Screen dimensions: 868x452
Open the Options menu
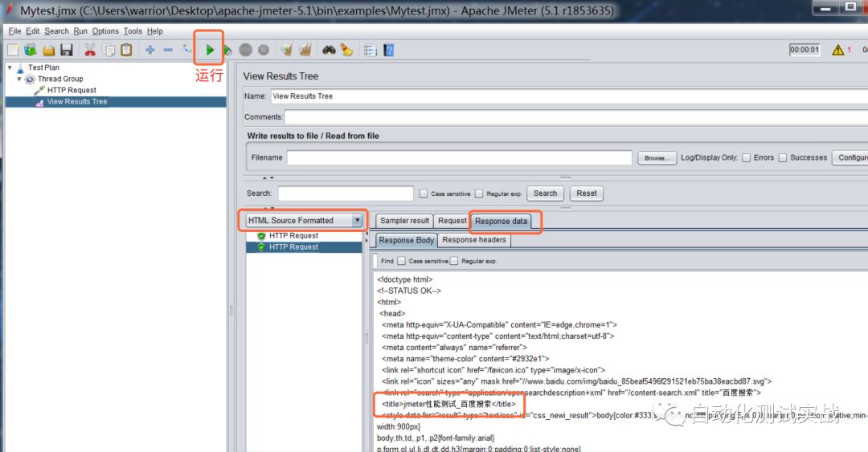pyautogui.click(x=105, y=31)
